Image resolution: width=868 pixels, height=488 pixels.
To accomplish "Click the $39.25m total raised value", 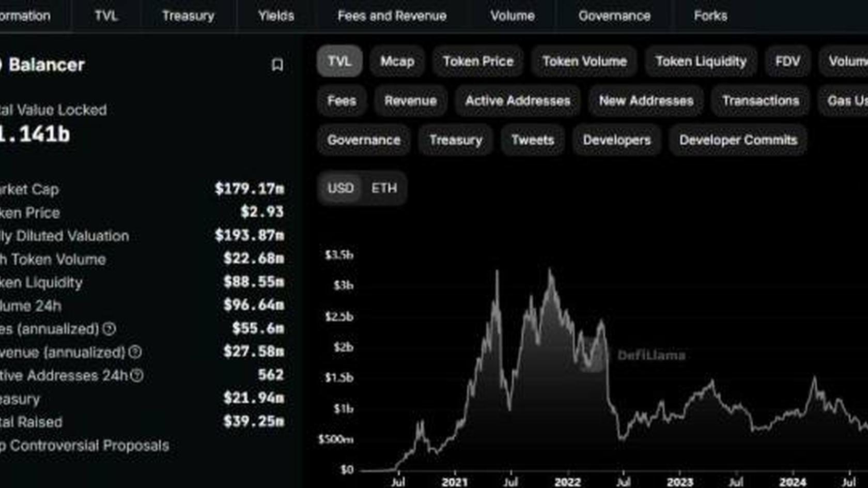I will [254, 421].
